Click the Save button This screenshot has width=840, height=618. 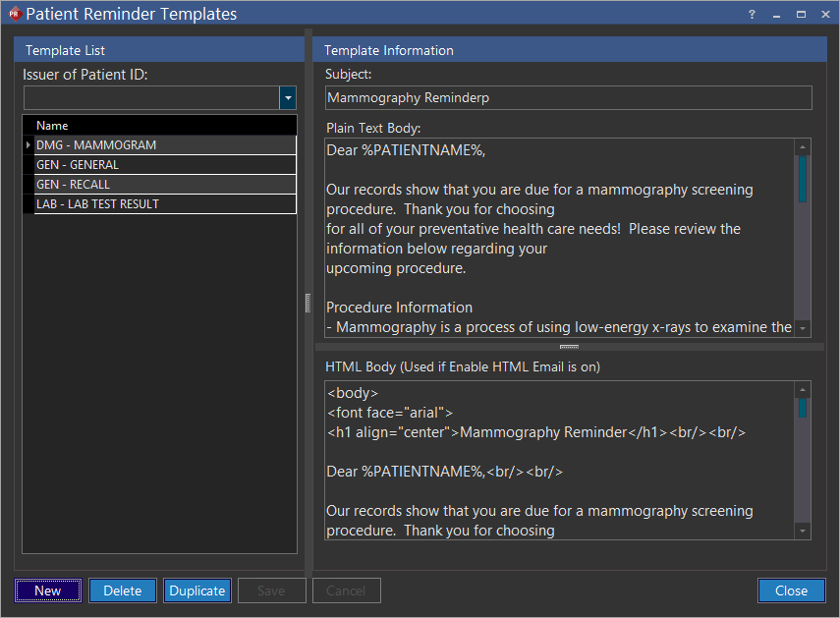point(271,590)
